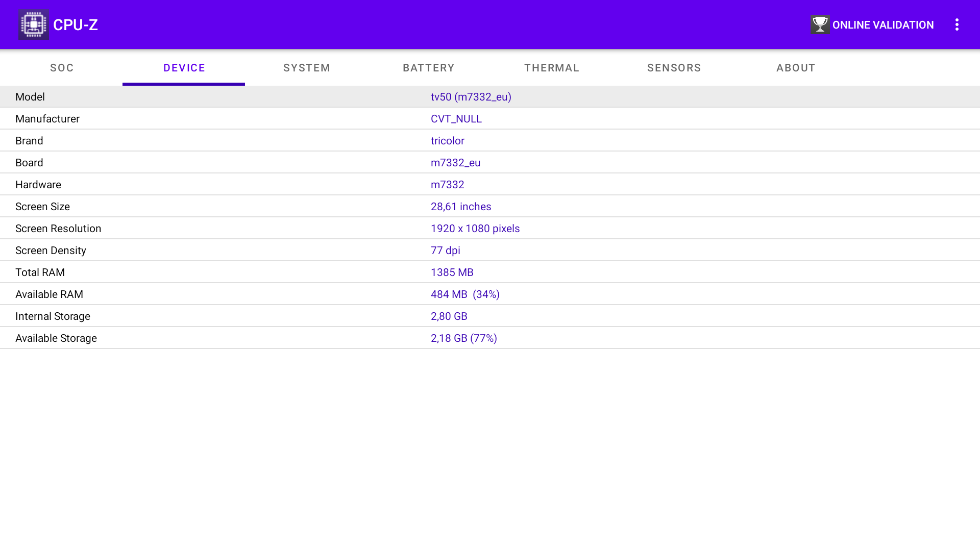This screenshot has width=980, height=551.
Task: Select THERMAL tab
Action: [x=551, y=67]
